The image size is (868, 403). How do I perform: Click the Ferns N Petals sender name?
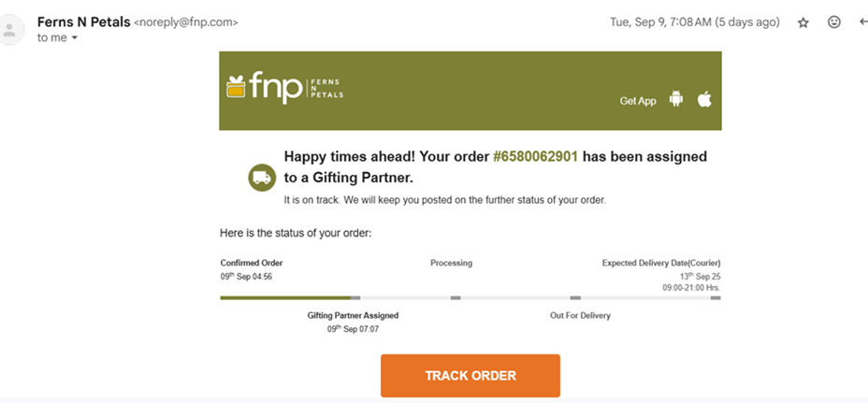click(84, 22)
